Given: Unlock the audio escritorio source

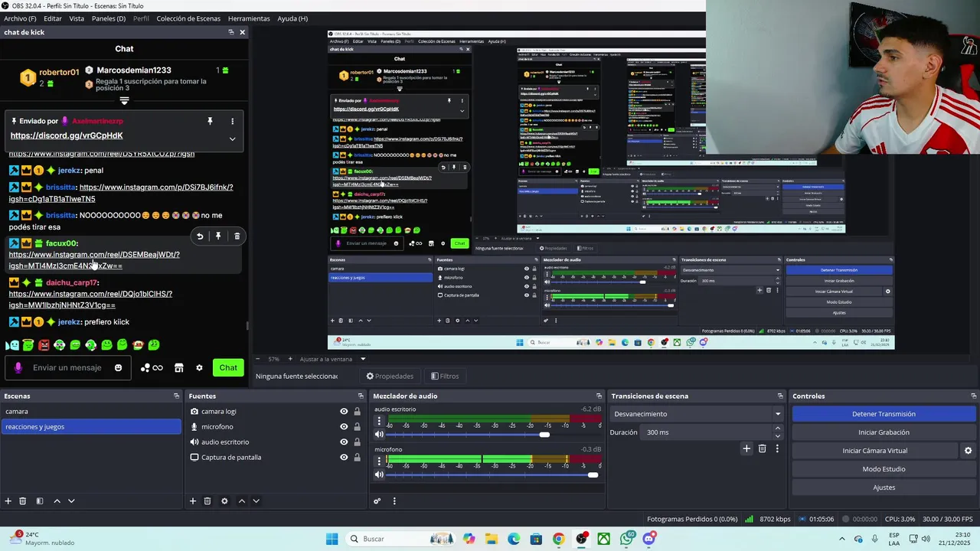Looking at the screenshot, I should [357, 442].
